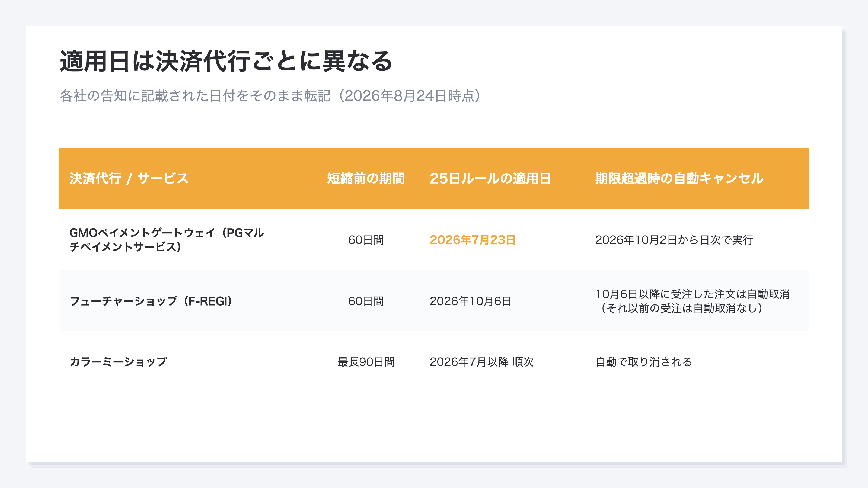Click the highlighted date 2026年7月23日
868x488 pixels.
pos(473,240)
